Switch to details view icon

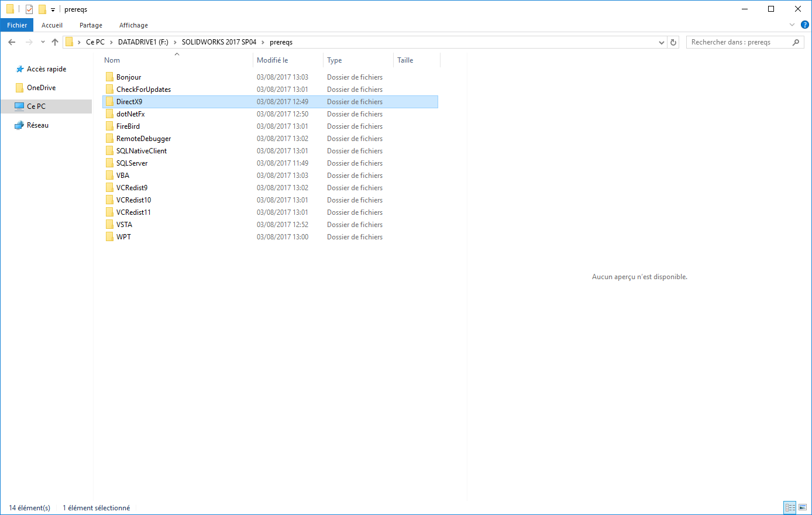pyautogui.click(x=790, y=507)
